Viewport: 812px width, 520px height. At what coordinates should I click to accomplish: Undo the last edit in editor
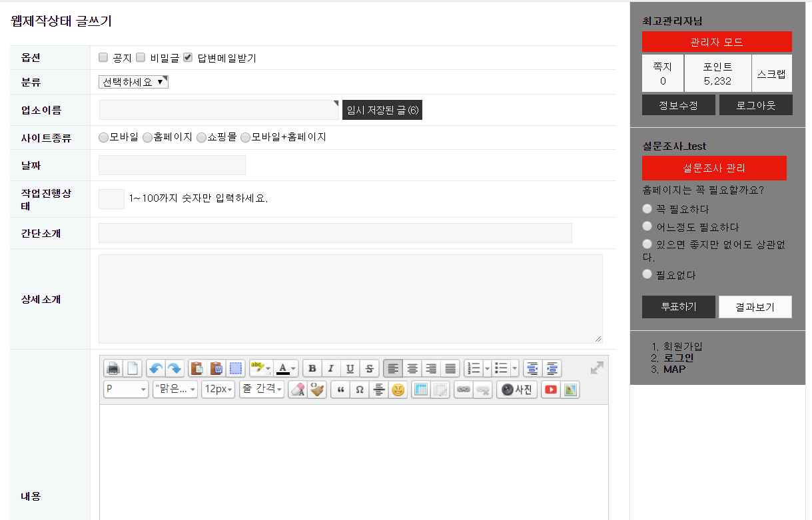pos(155,368)
